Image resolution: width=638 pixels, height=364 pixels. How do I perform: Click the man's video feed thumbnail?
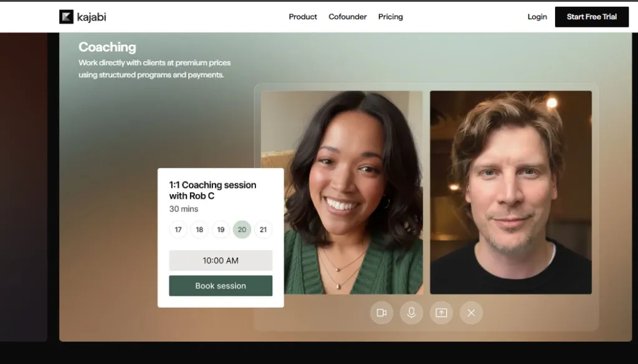pos(511,192)
